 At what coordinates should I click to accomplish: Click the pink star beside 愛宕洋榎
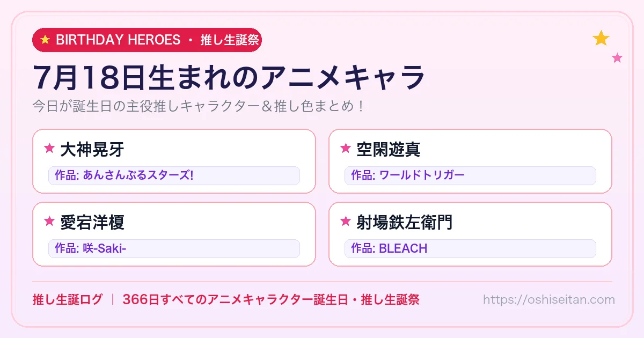click(49, 221)
